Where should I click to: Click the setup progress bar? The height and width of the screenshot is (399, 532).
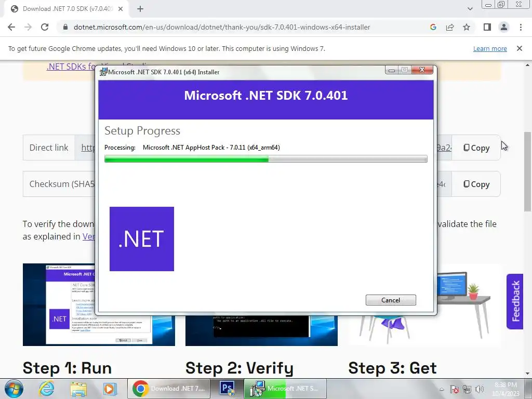[x=265, y=159]
